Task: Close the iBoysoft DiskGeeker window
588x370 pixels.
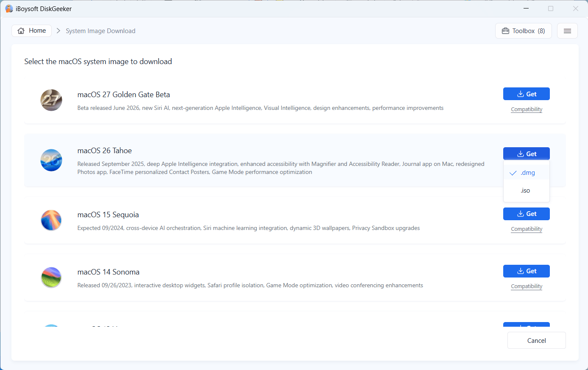Action: [576, 8]
